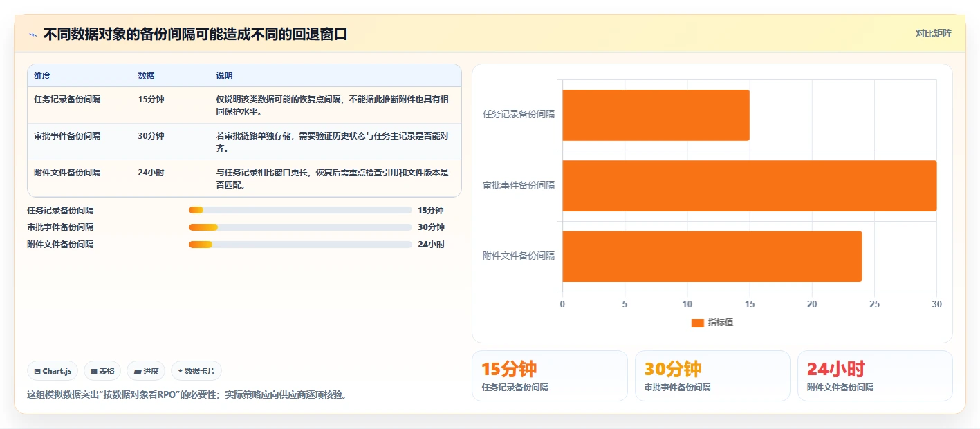The image size is (980, 429).
Task: Click the title 不同数据对象的备份间隔可能造成不同的回退窗口
Action: click(x=195, y=35)
